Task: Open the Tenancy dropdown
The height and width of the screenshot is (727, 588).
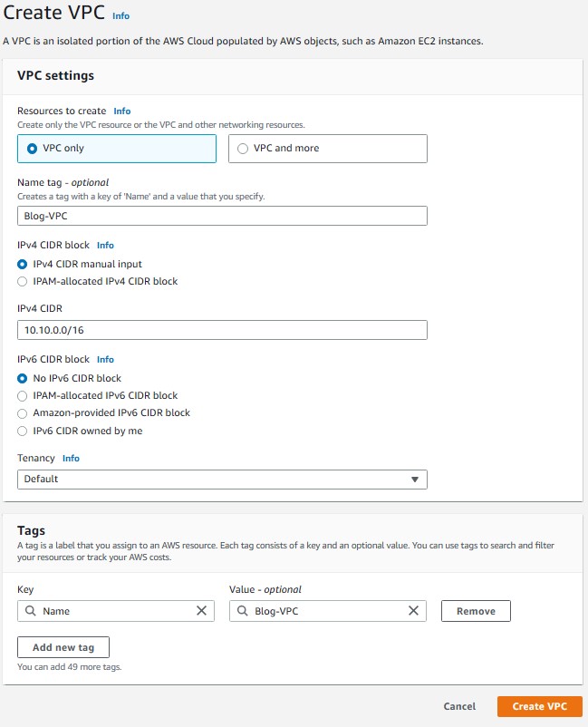Action: pyautogui.click(x=222, y=479)
